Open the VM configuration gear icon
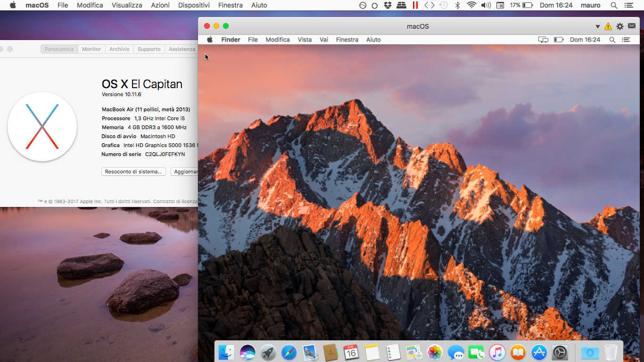This screenshot has width=644, height=362. [619, 26]
